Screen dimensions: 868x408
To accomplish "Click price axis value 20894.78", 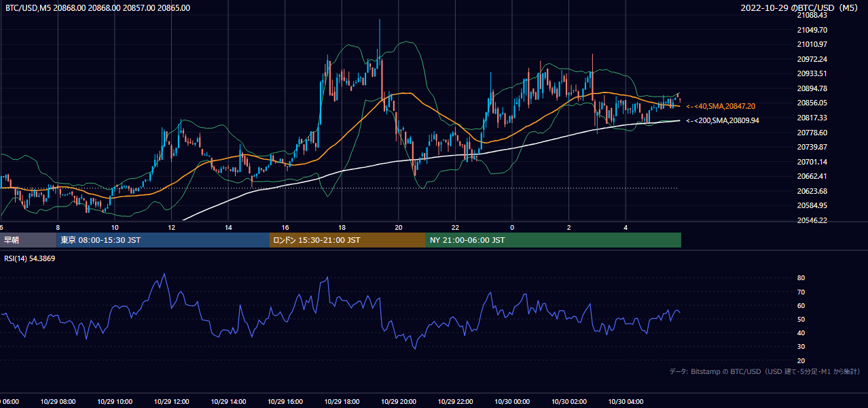I will click(x=812, y=88).
